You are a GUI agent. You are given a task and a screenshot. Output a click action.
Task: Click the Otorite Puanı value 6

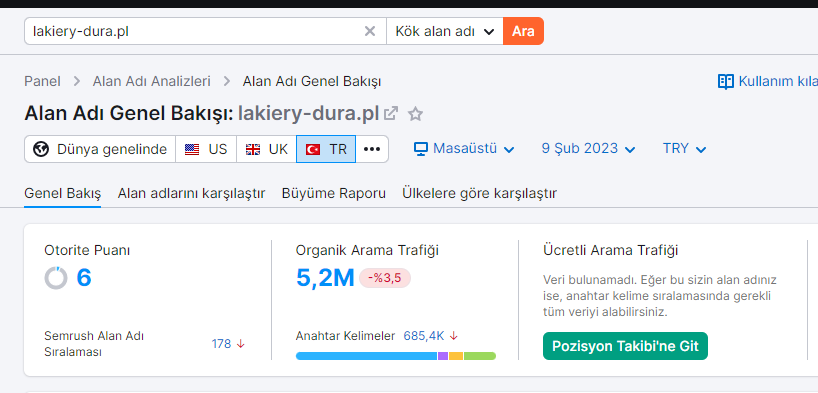tap(84, 278)
